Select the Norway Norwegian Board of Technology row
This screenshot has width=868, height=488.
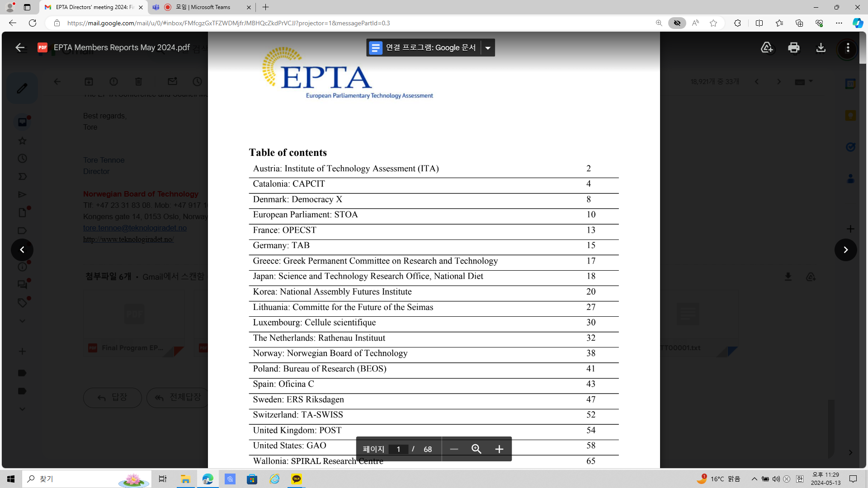434,353
